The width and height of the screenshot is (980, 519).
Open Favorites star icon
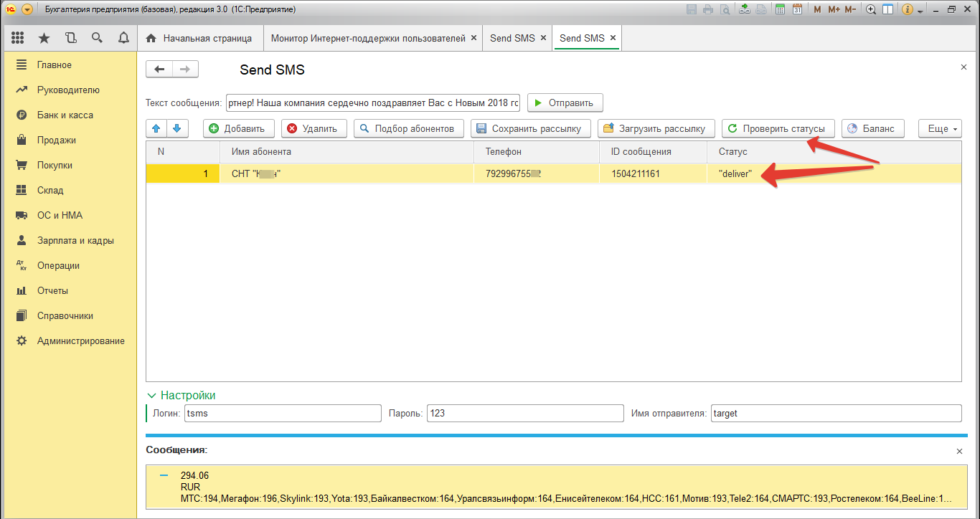(44, 38)
